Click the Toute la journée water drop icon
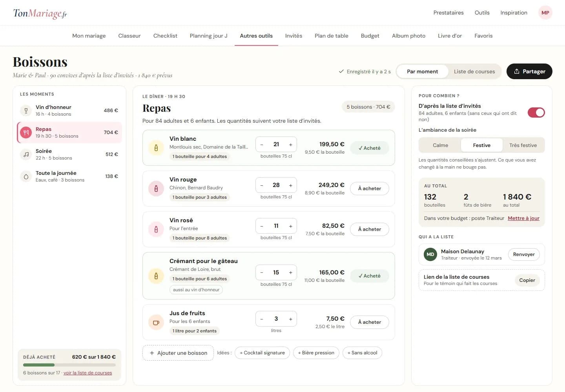 pyautogui.click(x=26, y=176)
